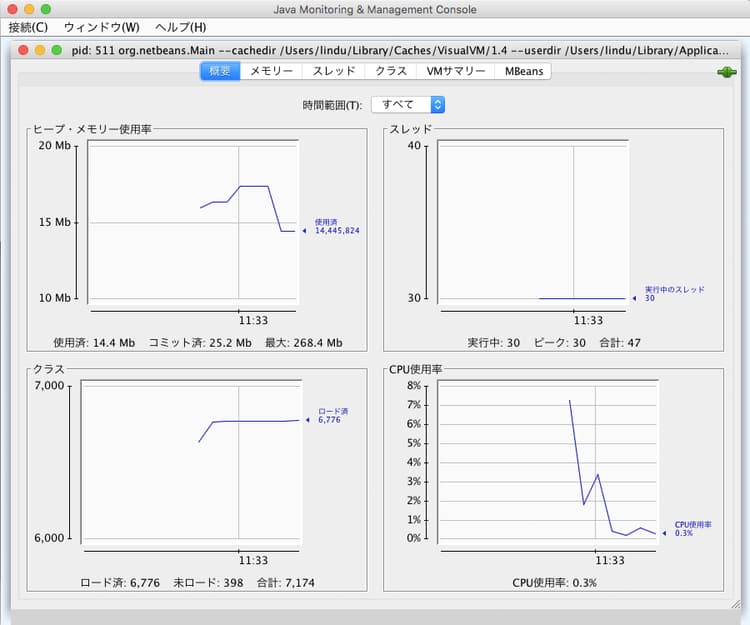
Task: Click the ピーク: 30 text
Action: click(x=560, y=343)
